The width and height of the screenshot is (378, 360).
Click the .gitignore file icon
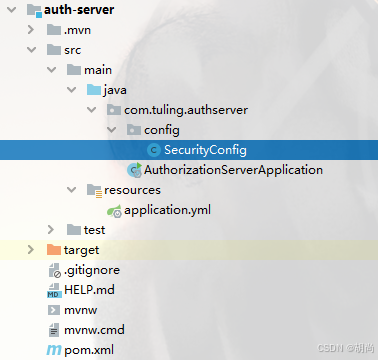click(x=54, y=270)
